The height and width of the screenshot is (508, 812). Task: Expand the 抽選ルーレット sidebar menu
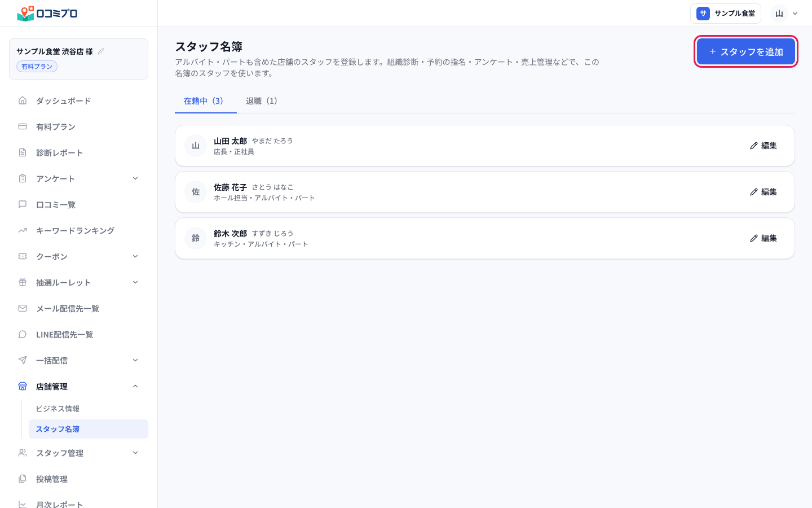[x=78, y=283]
